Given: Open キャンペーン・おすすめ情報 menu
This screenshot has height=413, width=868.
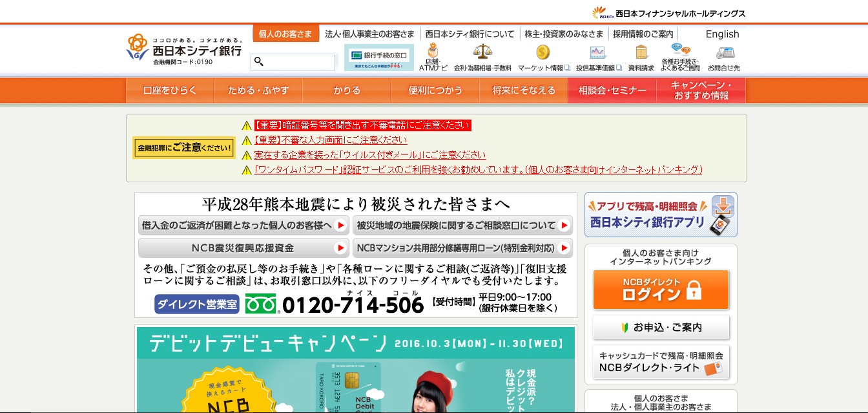Looking at the screenshot, I should [x=701, y=90].
